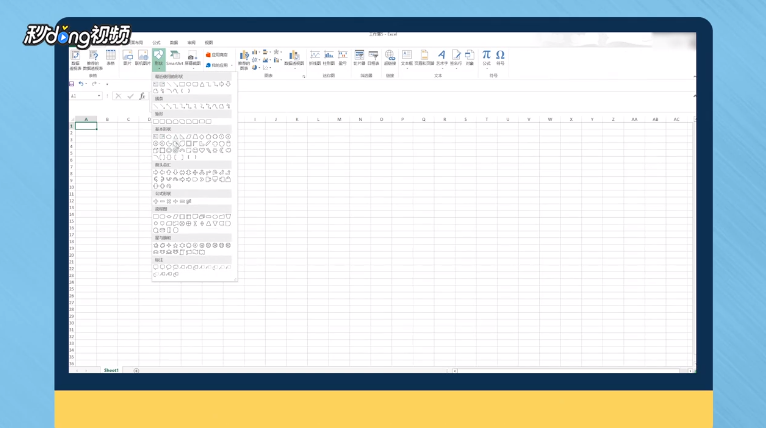Insert an Equation (pi icon)

click(x=487, y=58)
